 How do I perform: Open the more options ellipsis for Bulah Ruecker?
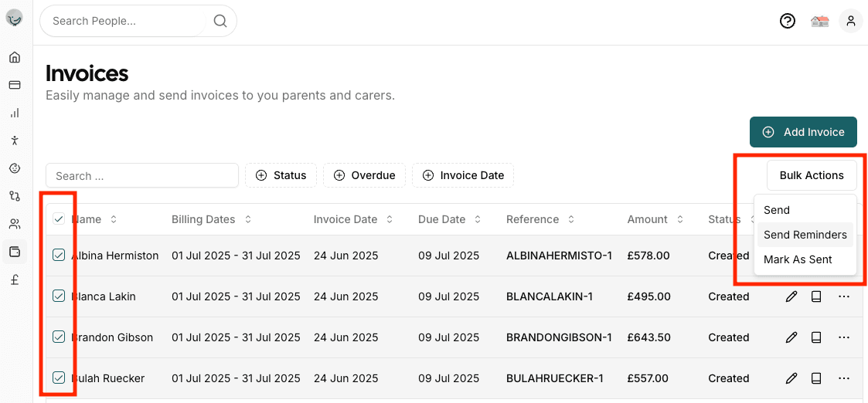(x=844, y=378)
